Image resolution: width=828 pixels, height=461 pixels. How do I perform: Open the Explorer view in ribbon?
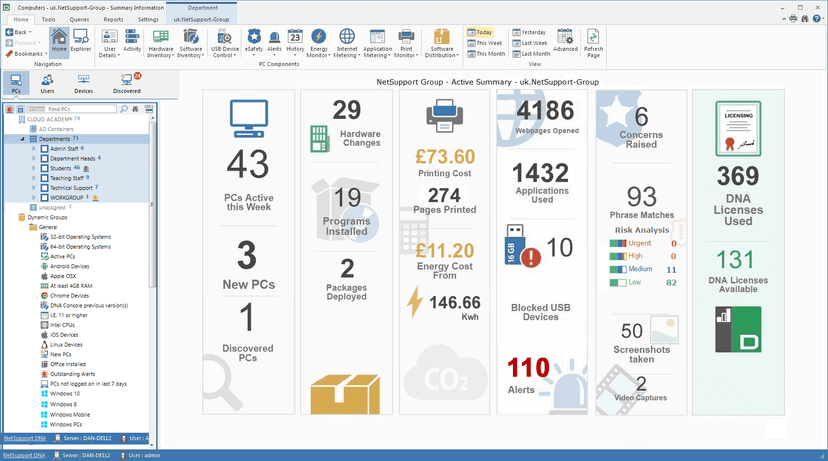pos(81,41)
